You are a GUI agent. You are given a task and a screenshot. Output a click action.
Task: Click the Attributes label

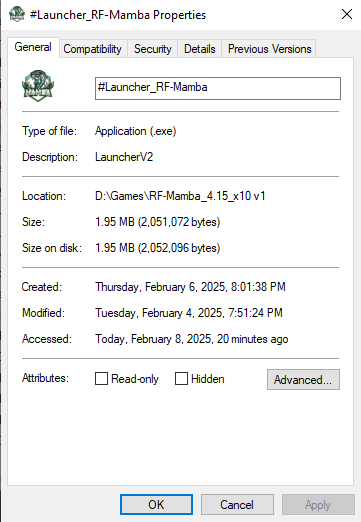(x=45, y=378)
